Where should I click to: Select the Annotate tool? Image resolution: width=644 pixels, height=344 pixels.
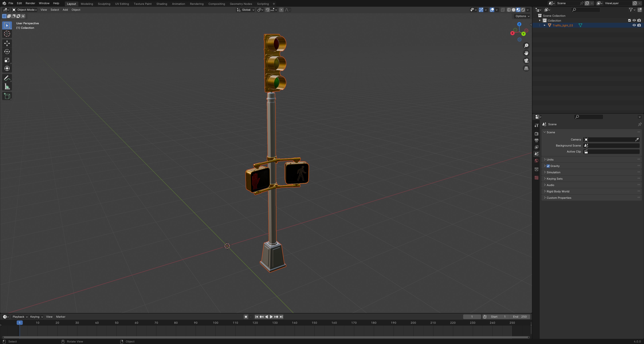tap(7, 78)
